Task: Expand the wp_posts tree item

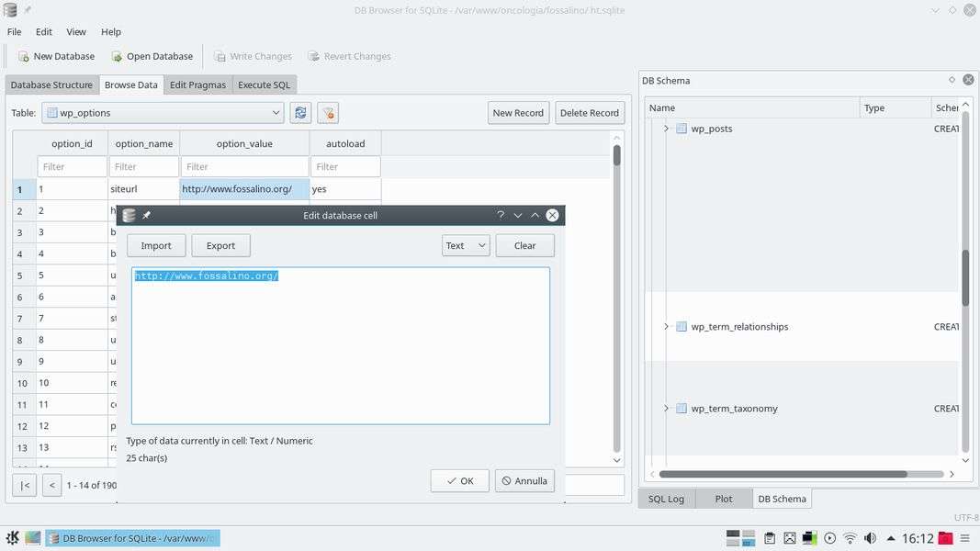Action: tap(666, 128)
